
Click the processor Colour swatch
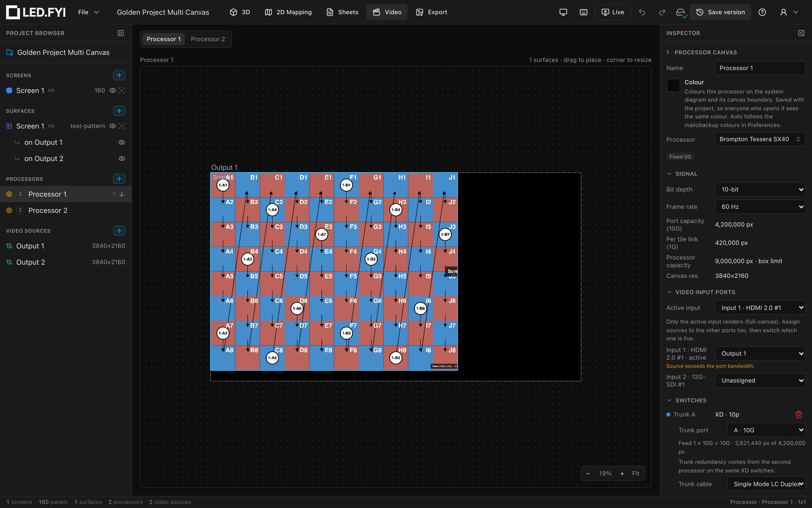click(673, 85)
